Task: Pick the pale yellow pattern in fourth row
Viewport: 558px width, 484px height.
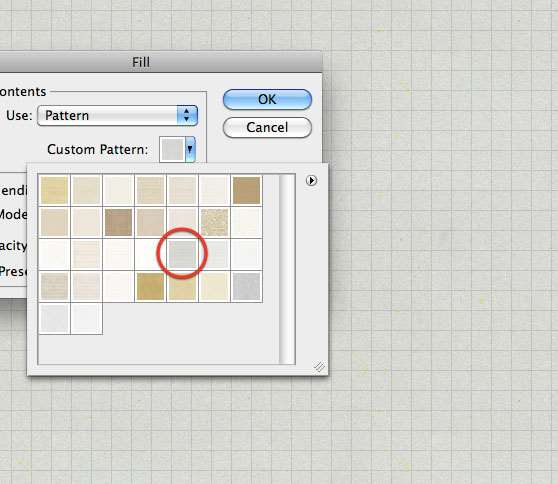Action: [x=215, y=286]
